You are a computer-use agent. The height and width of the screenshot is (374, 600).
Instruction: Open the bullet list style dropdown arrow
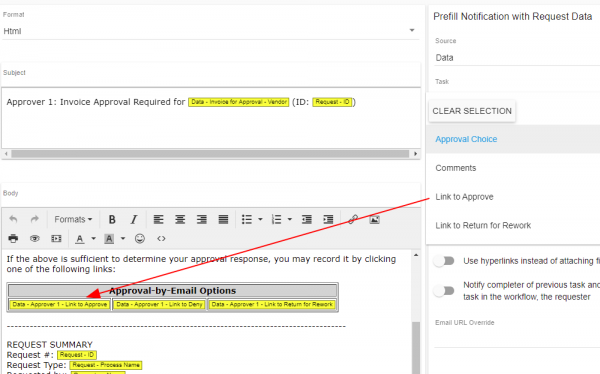(x=260, y=219)
